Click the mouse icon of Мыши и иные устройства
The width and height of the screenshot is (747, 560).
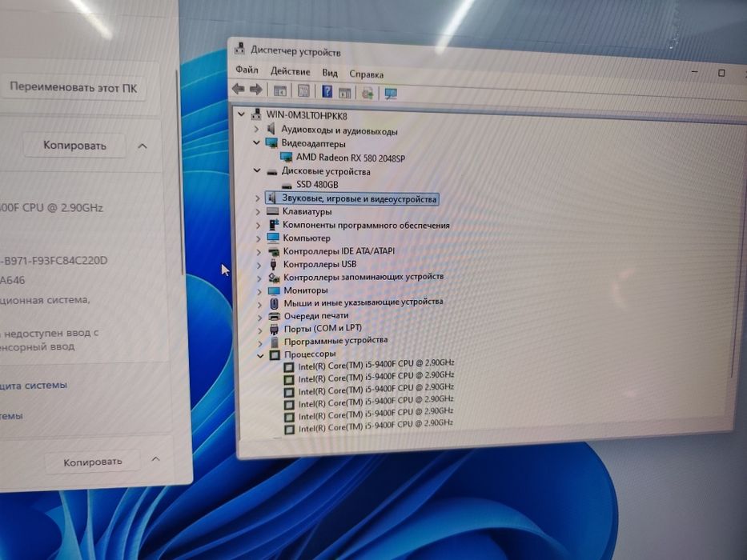pyautogui.click(x=275, y=303)
